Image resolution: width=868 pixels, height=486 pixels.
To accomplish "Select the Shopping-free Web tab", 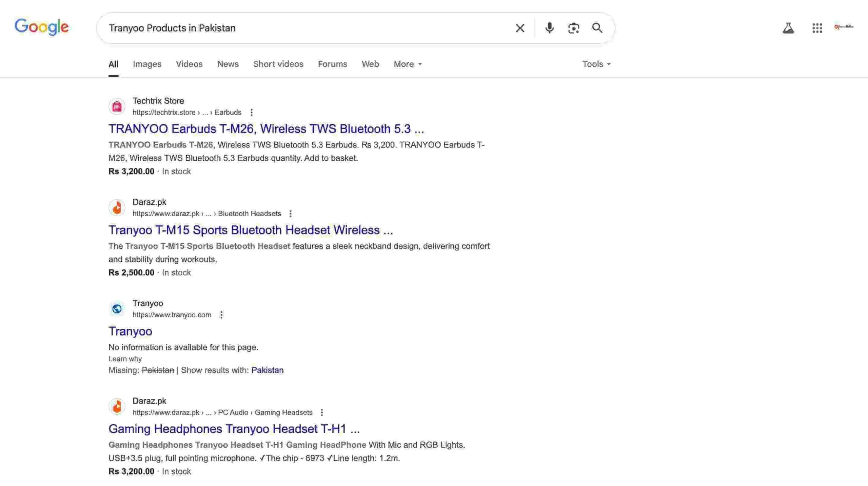I will pos(370,64).
